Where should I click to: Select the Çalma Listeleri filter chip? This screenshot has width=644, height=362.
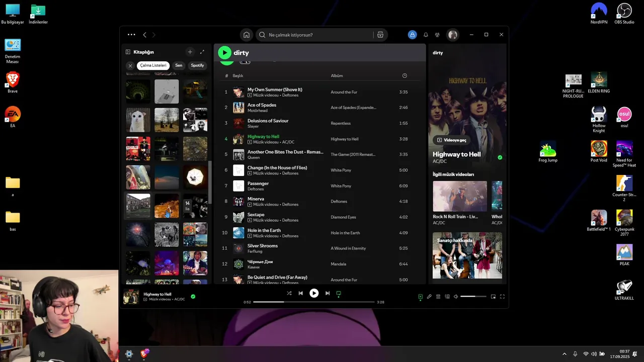(x=153, y=65)
